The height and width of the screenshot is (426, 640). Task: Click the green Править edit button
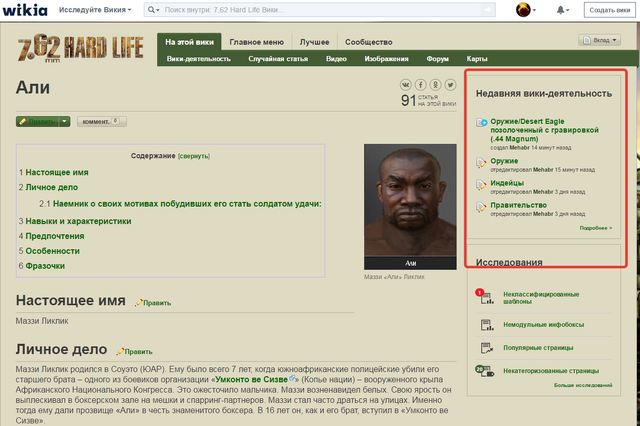(x=38, y=122)
